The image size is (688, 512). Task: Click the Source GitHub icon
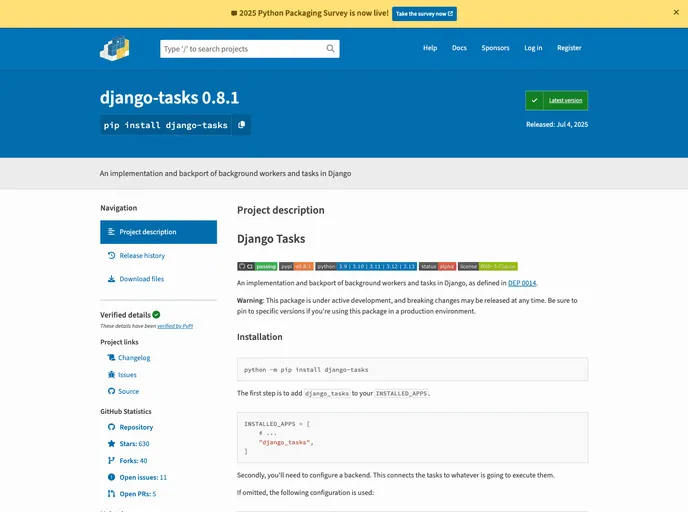click(x=111, y=391)
